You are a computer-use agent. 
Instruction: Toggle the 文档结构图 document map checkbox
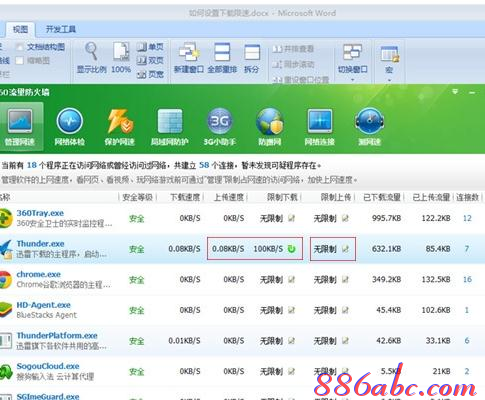[20, 47]
